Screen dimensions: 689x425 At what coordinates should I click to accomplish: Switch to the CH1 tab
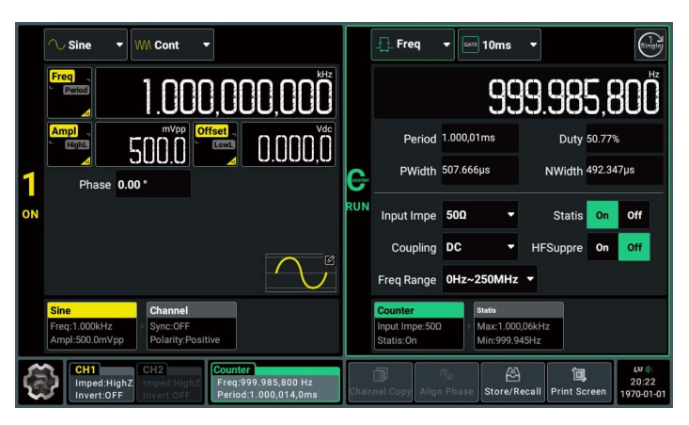[101, 382]
